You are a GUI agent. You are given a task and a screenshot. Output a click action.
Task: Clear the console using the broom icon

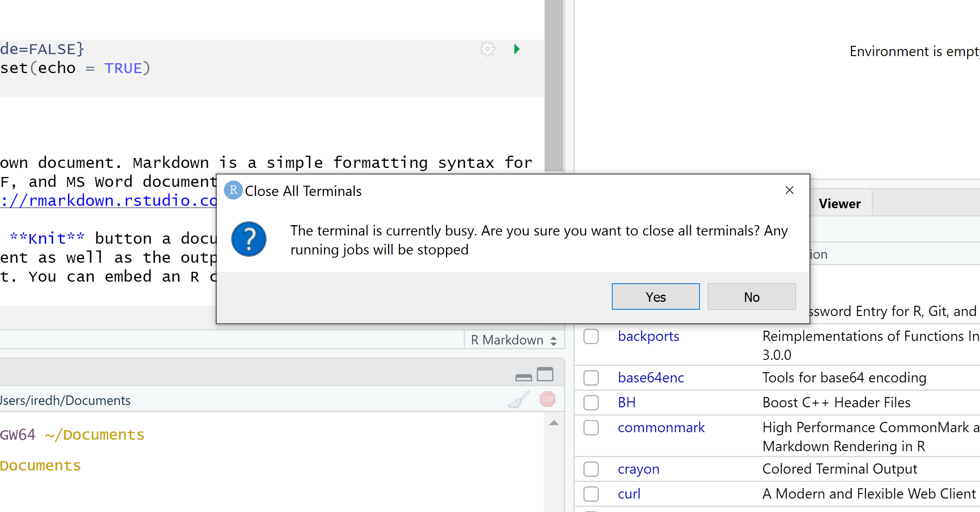pos(518,399)
